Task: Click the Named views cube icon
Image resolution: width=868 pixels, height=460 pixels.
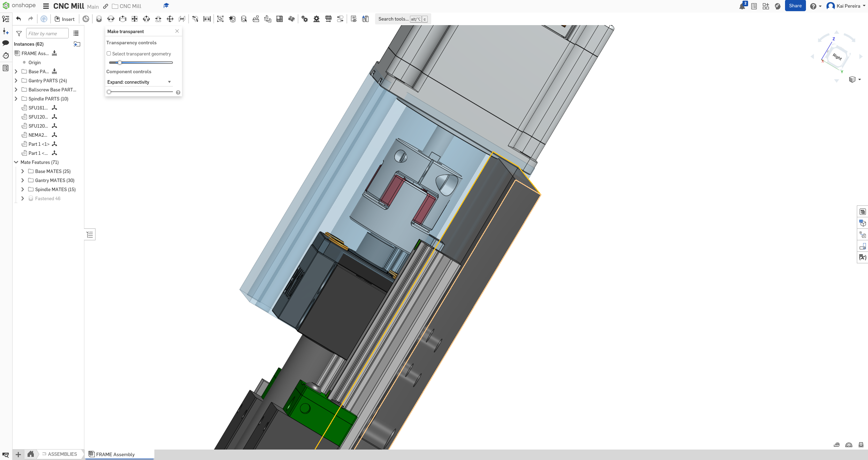Action: [x=853, y=79]
